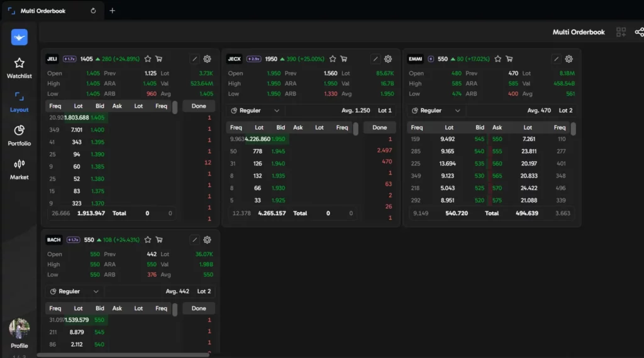Click the EMMI ticker label

point(415,59)
